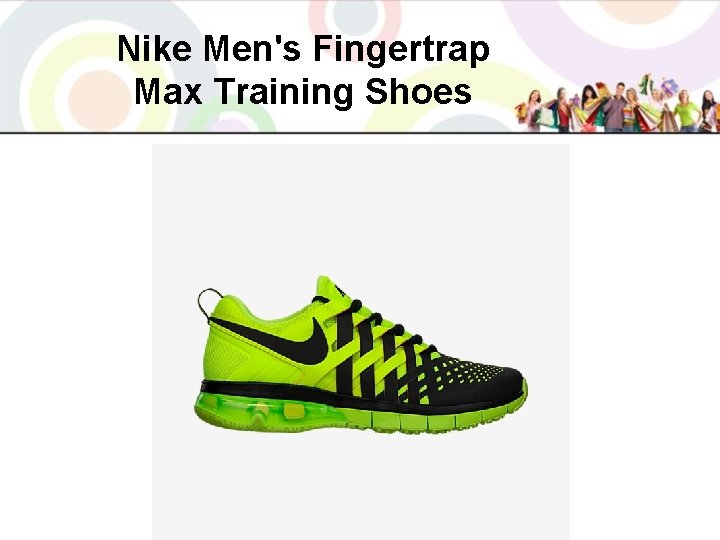This screenshot has width=720, height=540.
Task: Click the word "Shoes" in the heading
Action: point(418,90)
